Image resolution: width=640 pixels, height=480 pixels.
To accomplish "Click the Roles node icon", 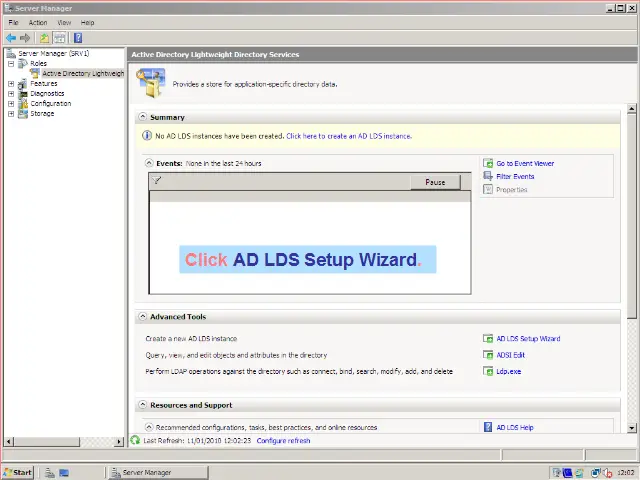I will (x=23, y=63).
